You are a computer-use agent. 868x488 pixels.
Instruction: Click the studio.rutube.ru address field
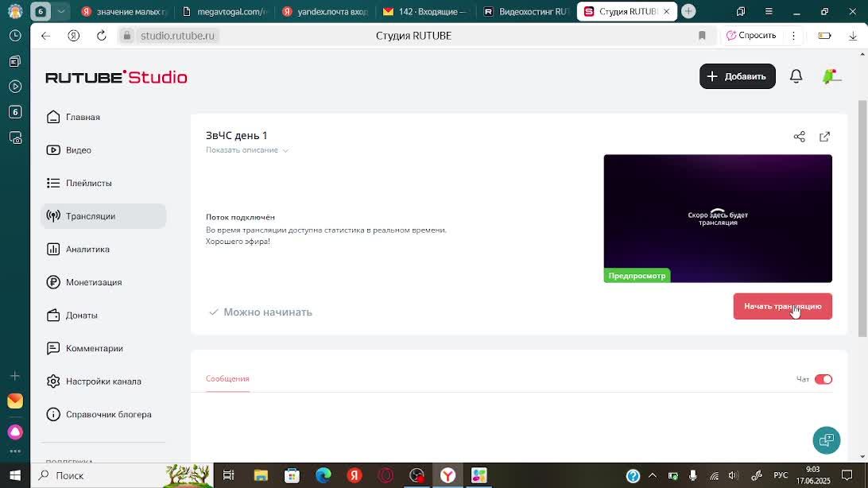pyautogui.click(x=177, y=36)
